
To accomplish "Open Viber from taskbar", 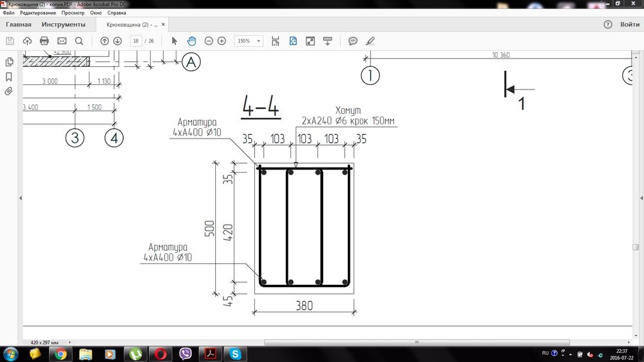I will click(185, 354).
